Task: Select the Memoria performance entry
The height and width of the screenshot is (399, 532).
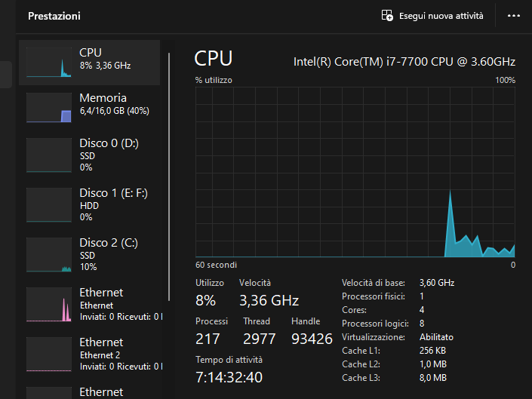Action: point(90,107)
